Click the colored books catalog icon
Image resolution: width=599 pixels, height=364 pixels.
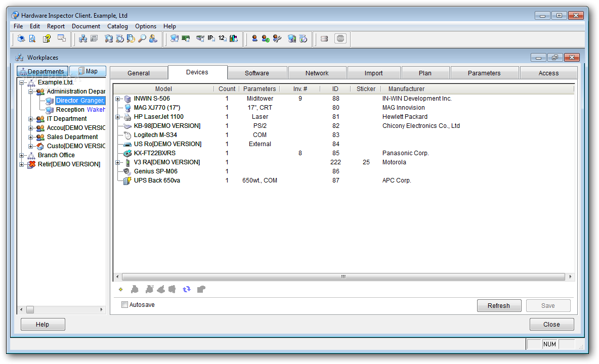(233, 38)
